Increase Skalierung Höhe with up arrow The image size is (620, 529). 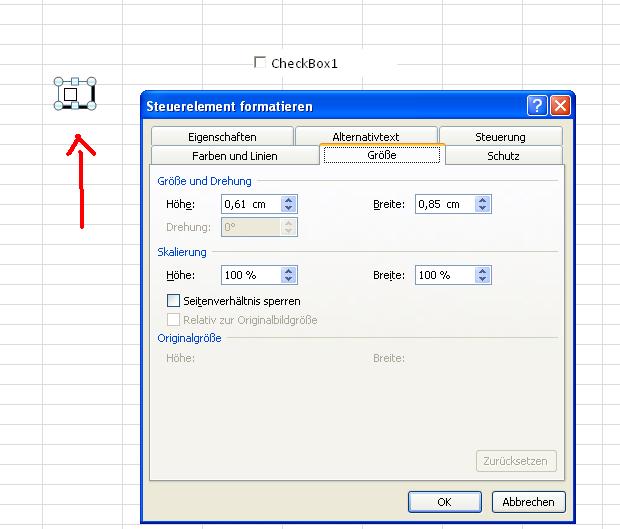289,271
